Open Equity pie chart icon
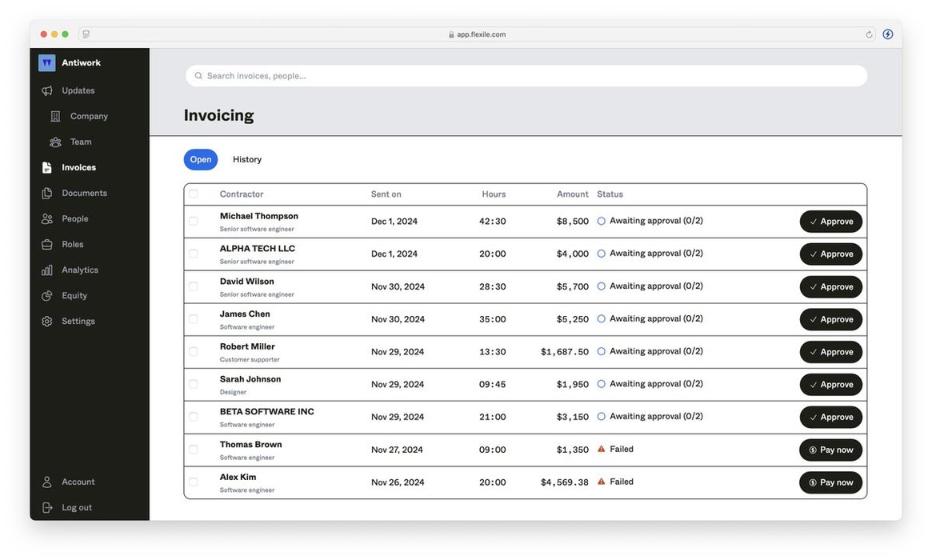Screen dimensions: 932x560 [x=47, y=295]
